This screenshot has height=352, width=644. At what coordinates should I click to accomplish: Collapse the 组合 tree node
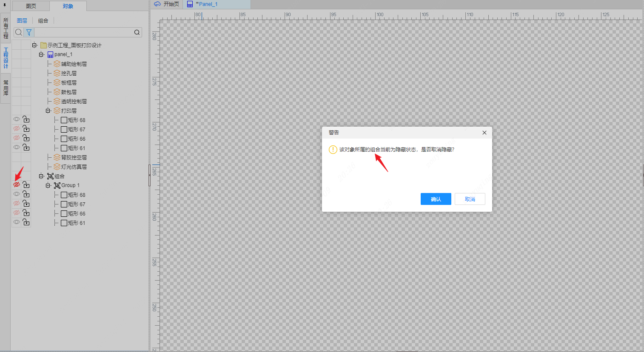(x=41, y=176)
